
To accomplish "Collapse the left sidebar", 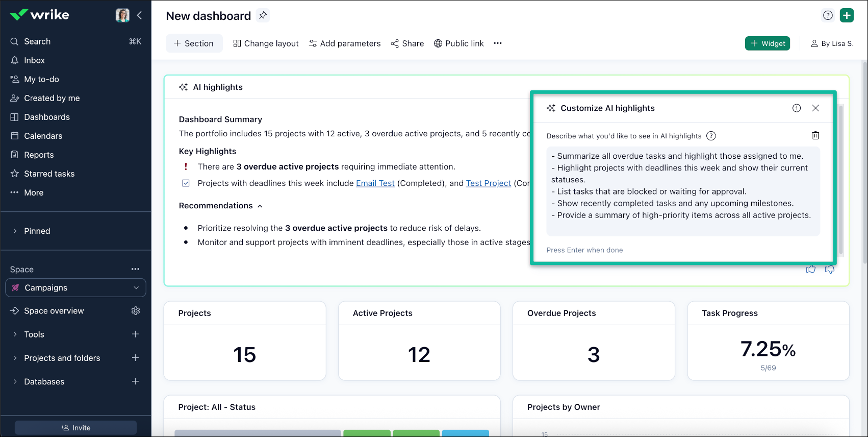I will point(139,15).
